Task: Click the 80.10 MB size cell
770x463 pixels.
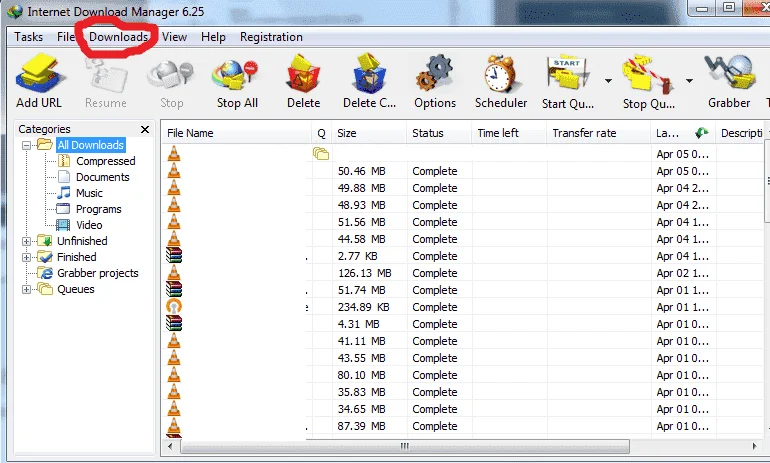Action: [361, 375]
